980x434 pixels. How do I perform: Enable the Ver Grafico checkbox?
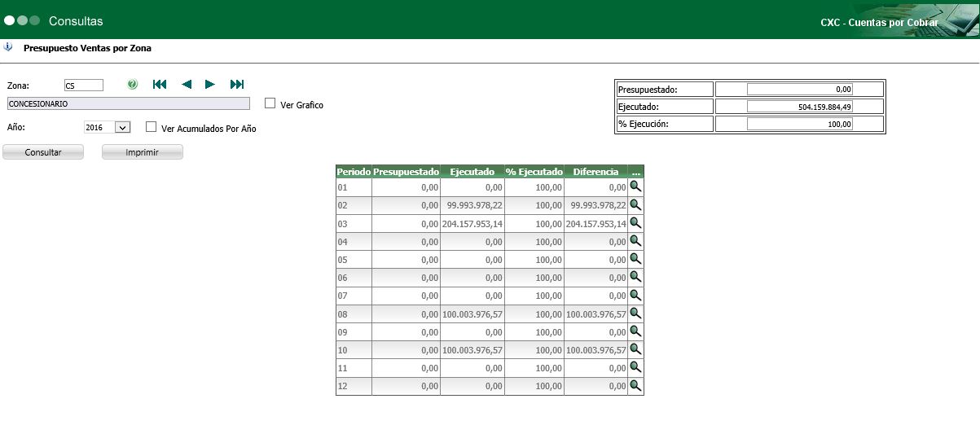tap(270, 103)
